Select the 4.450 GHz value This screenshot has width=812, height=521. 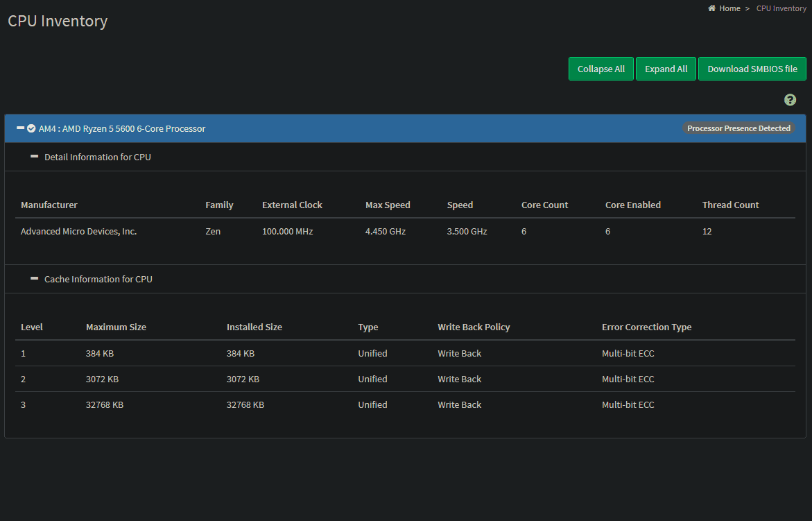coord(386,232)
